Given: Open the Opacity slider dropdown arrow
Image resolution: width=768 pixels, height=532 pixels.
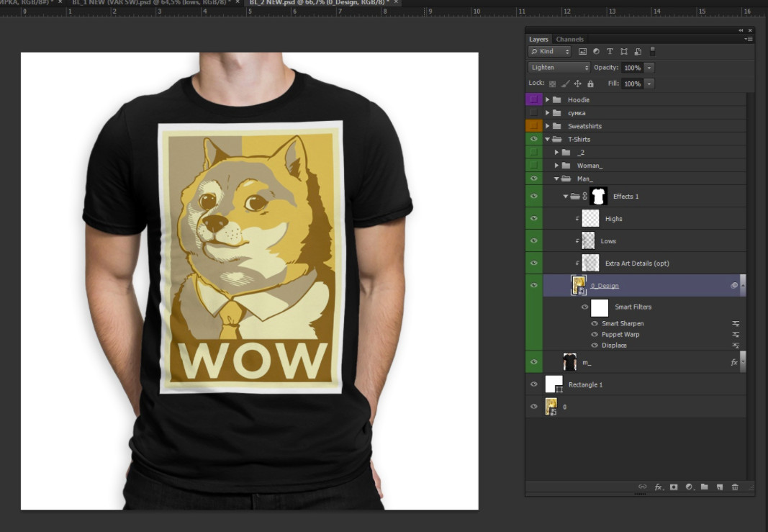Looking at the screenshot, I should tap(649, 68).
